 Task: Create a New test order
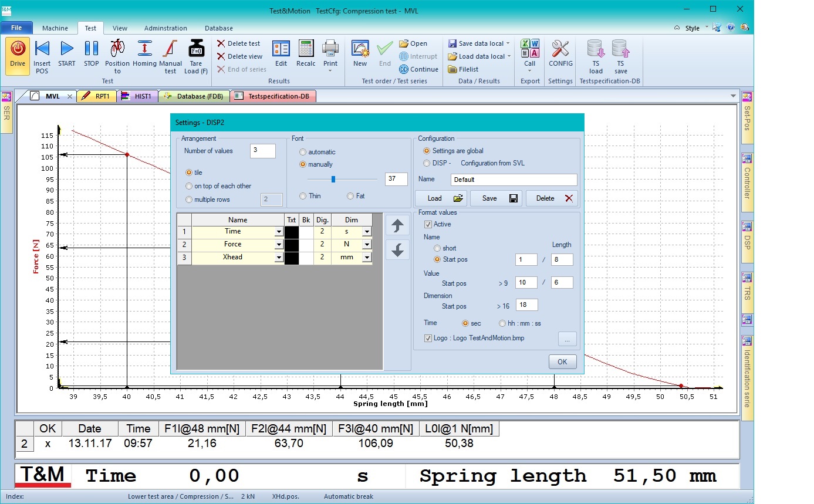[360, 54]
